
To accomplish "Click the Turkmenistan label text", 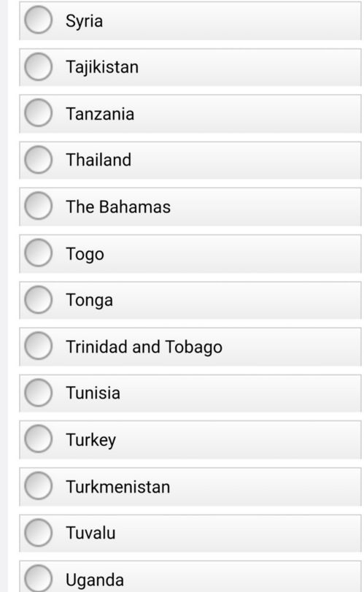I will [x=118, y=487].
